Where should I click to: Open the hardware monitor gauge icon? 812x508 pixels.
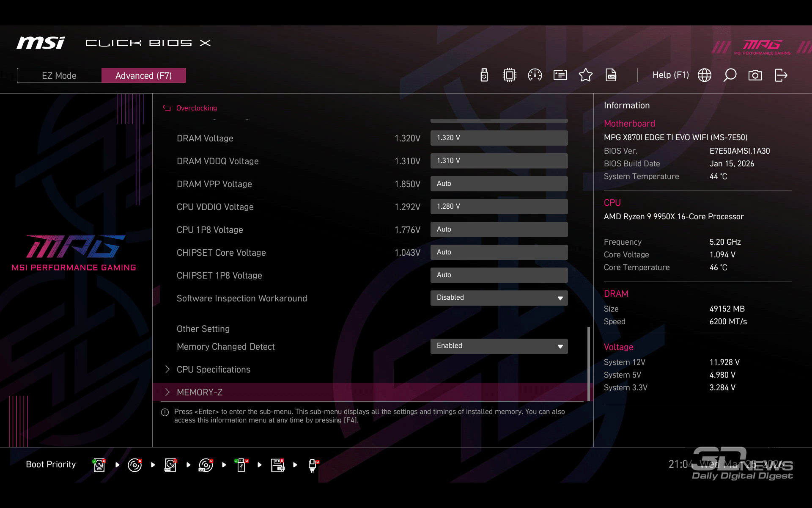[x=535, y=75]
